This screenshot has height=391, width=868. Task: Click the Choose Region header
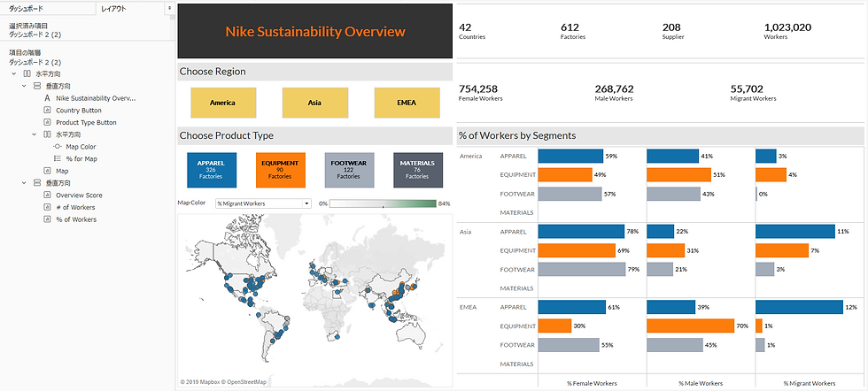tap(315, 72)
